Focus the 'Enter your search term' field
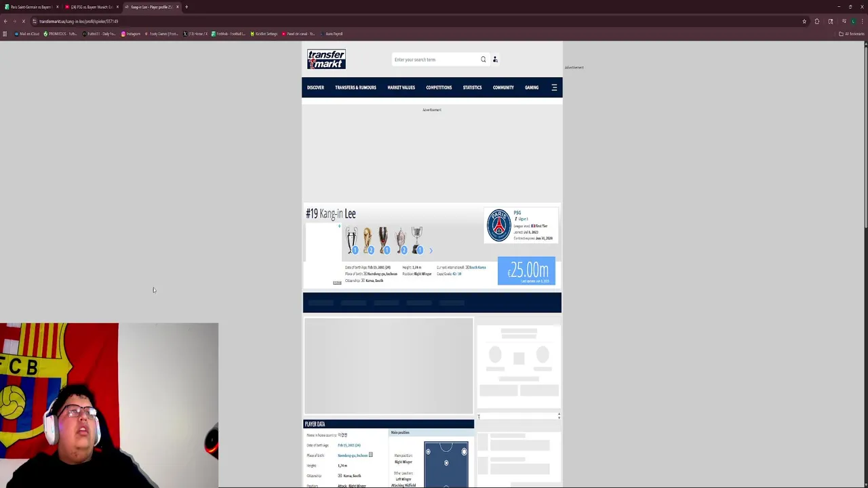Image resolution: width=868 pixels, height=488 pixels. 435,60
